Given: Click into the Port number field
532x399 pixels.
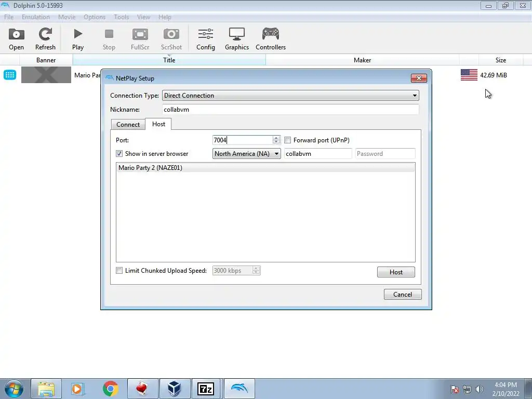Looking at the screenshot, I should click(x=243, y=140).
